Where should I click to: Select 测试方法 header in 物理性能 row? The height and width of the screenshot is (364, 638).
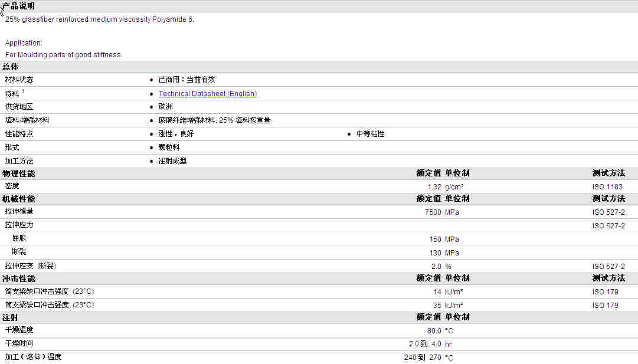pos(608,173)
